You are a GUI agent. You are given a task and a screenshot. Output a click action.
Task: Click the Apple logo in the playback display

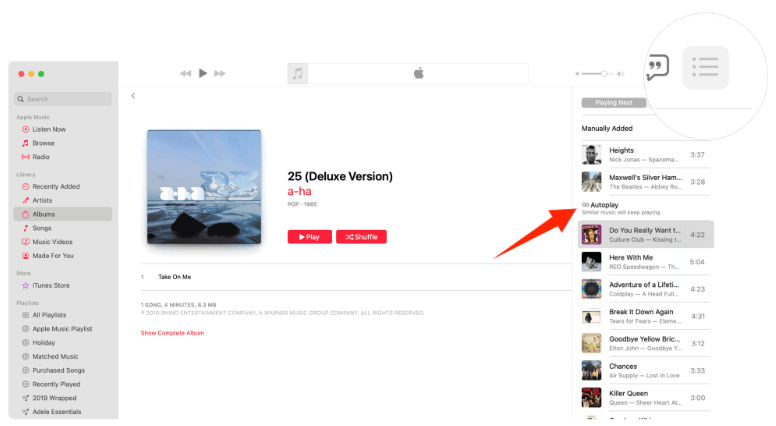coord(419,73)
